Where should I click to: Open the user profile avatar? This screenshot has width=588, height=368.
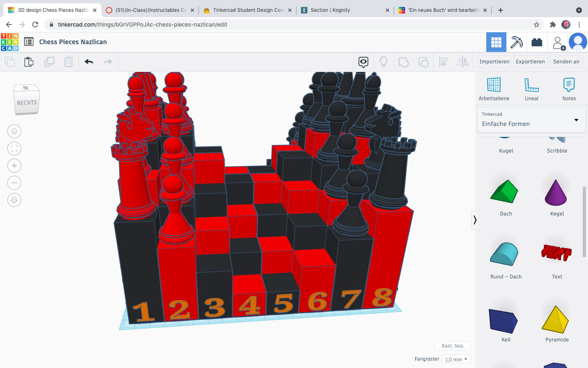577,42
